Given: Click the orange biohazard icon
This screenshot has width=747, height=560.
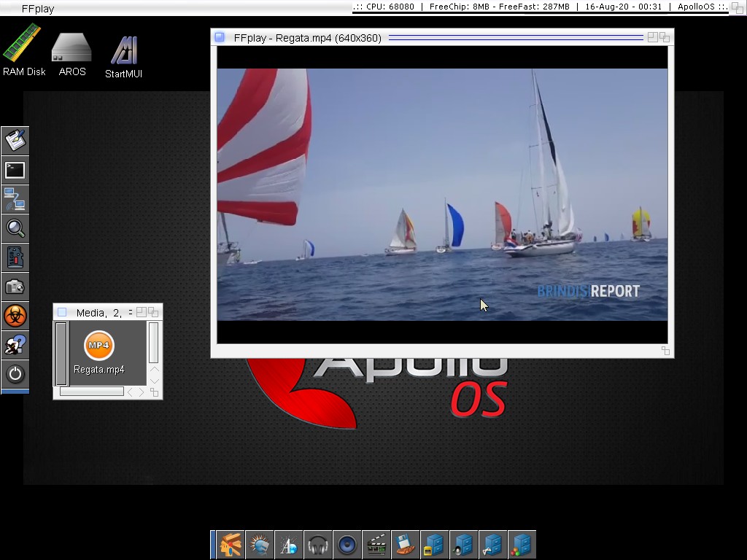Looking at the screenshot, I should click(15, 316).
